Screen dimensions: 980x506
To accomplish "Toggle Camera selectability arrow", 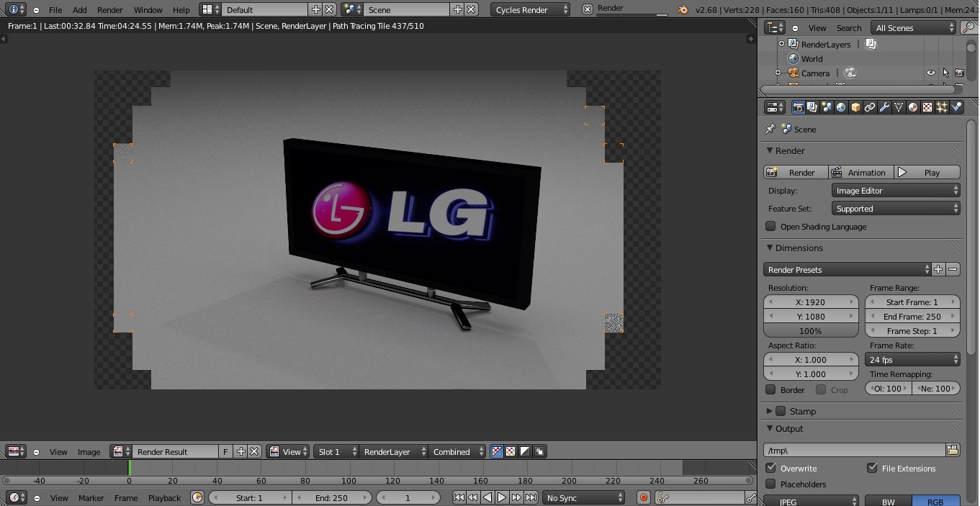I will pyautogui.click(x=945, y=73).
